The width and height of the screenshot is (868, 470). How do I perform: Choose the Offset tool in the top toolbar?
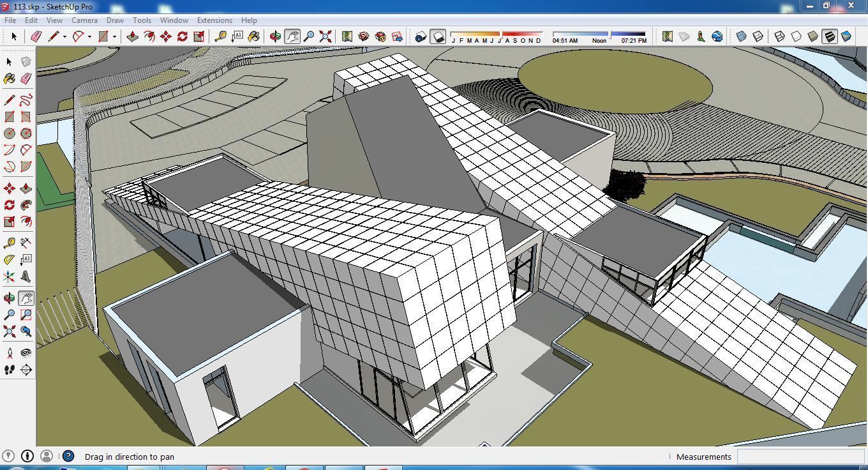[x=149, y=36]
